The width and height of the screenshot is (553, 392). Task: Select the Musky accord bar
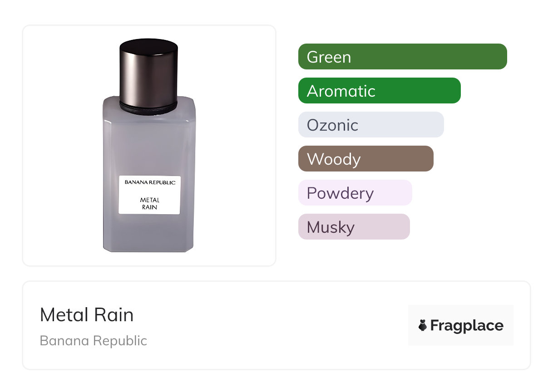354,227
